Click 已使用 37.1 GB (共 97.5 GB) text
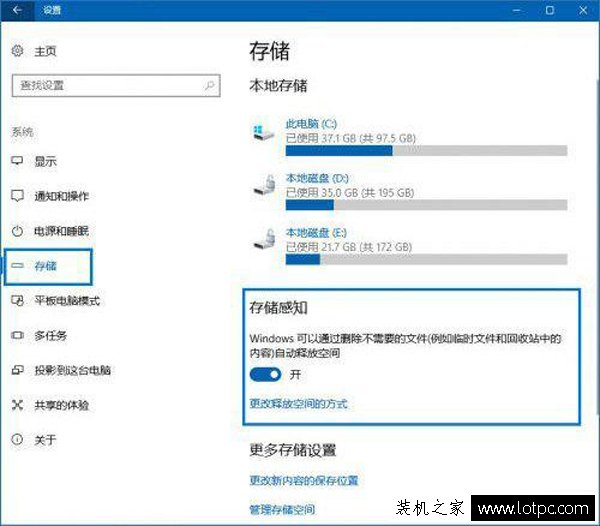The width and height of the screenshot is (600, 526). pos(351,138)
